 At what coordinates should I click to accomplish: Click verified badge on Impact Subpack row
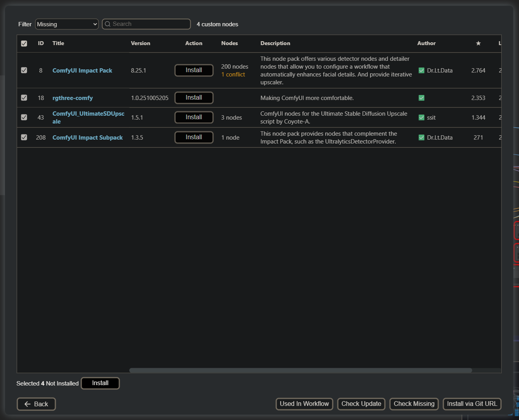pos(421,137)
